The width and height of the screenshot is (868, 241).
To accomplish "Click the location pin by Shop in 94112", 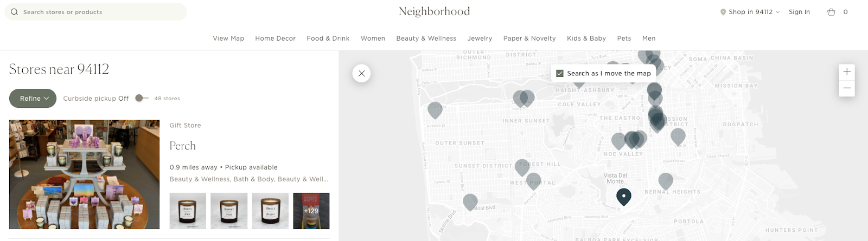I will 723,12.
